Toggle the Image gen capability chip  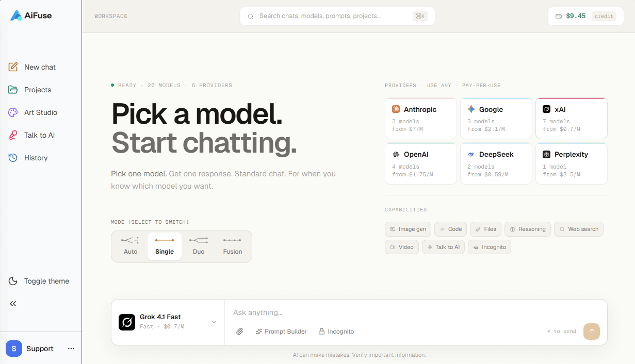coord(408,229)
